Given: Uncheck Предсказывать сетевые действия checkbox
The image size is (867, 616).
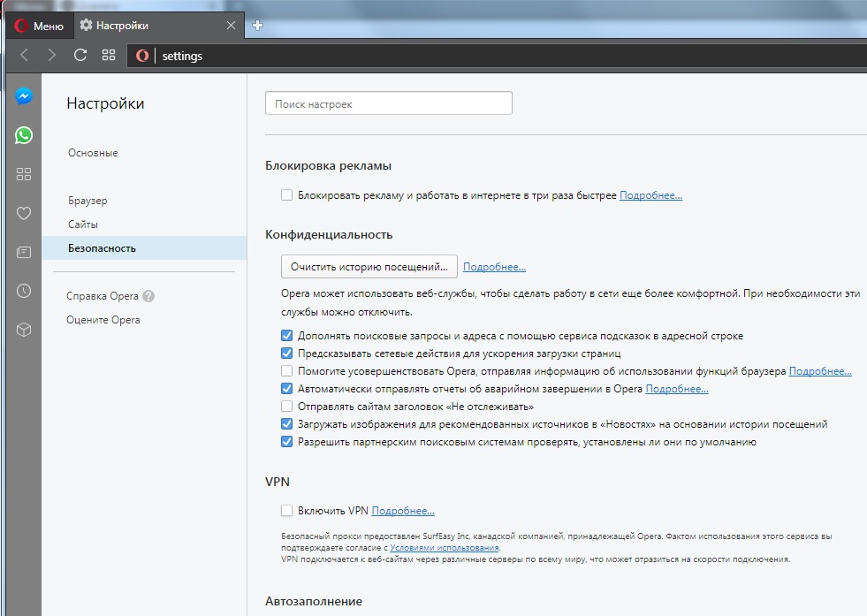Looking at the screenshot, I should [286, 353].
